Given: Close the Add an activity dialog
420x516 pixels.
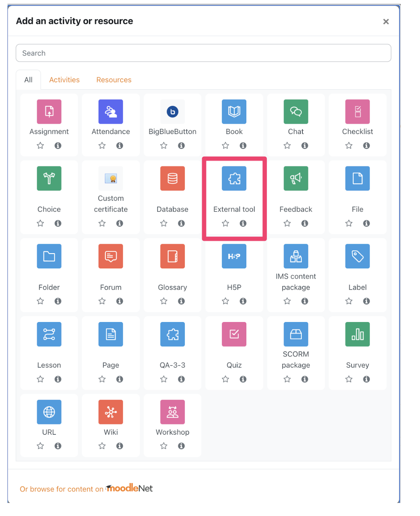Looking at the screenshot, I should 386,22.
